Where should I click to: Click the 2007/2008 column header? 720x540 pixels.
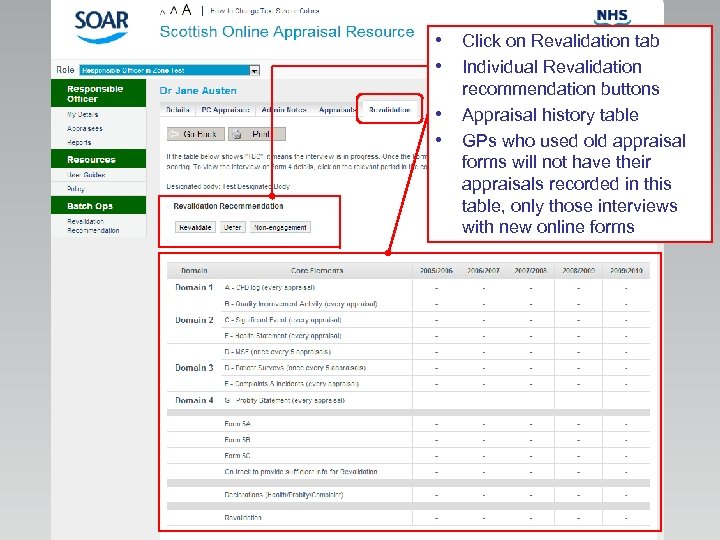coord(531,270)
